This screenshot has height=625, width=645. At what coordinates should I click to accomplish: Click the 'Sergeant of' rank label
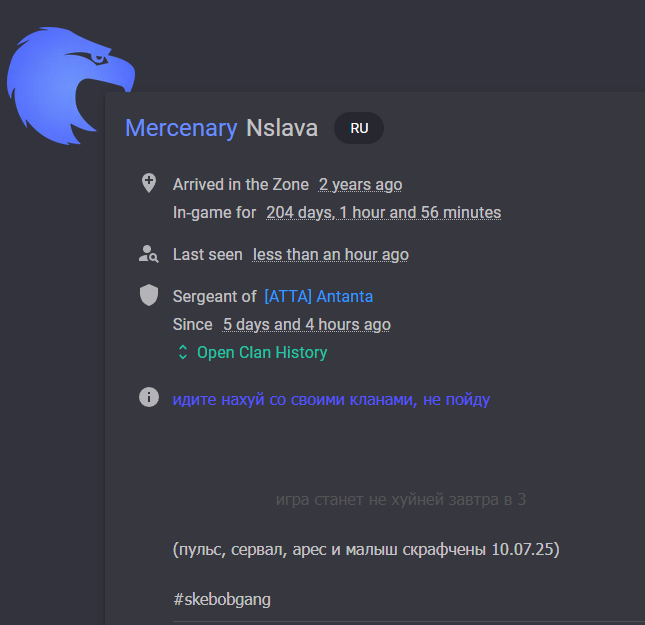214,297
